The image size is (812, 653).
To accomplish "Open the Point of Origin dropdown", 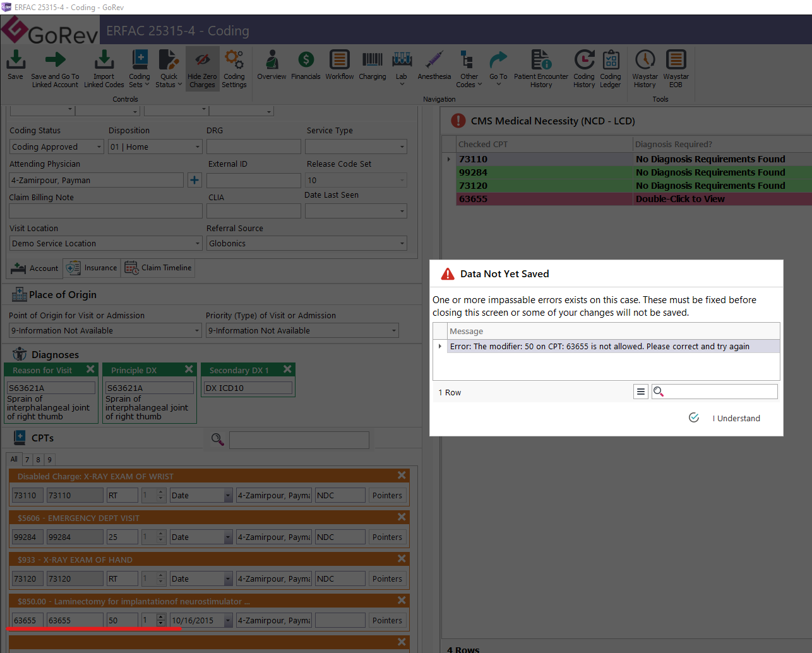I will pos(197,330).
